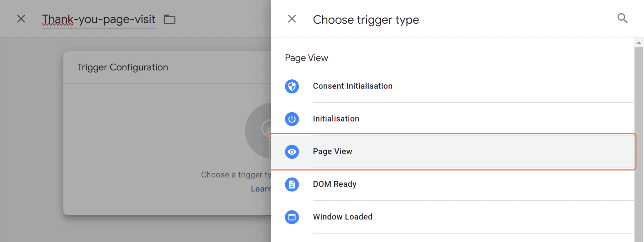644x242 pixels.
Task: Click the Consent Initialisation shield icon
Action: pyautogui.click(x=292, y=86)
